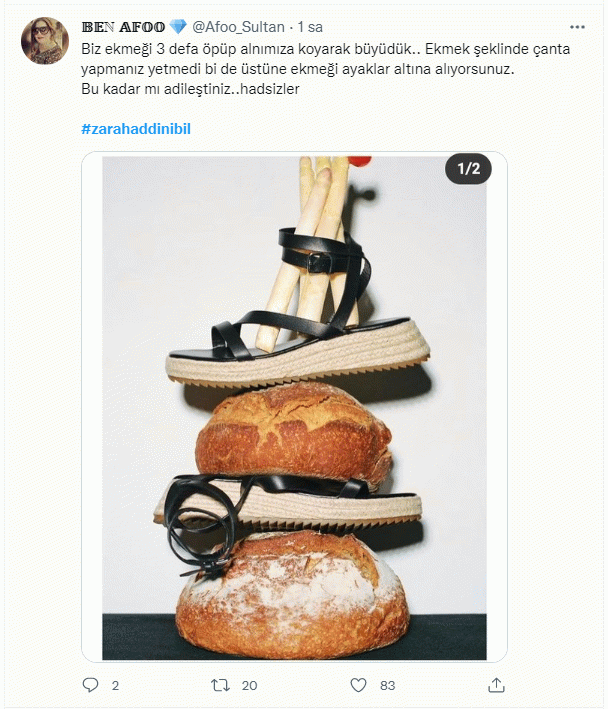Open the three-dot more options menu
Screen dimensions: 608x709
pos(576,27)
